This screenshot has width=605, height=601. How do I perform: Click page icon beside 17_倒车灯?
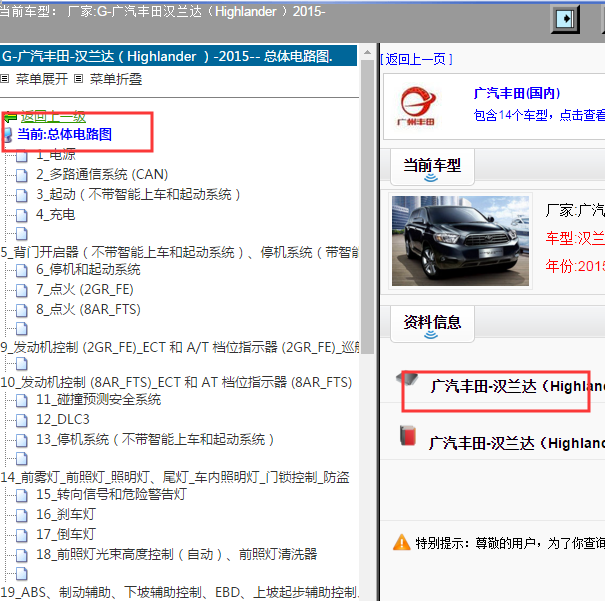22,535
